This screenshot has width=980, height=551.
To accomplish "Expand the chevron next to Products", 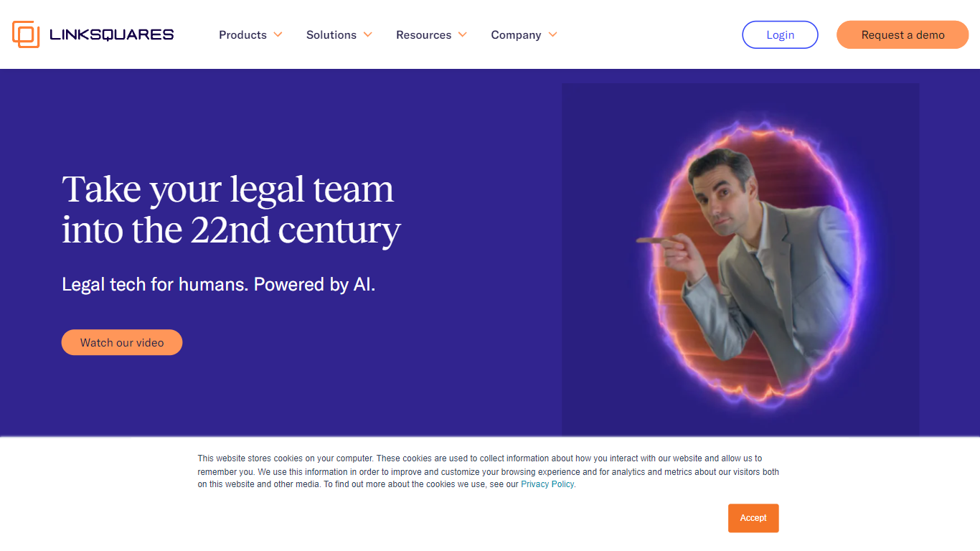I will click(x=278, y=34).
